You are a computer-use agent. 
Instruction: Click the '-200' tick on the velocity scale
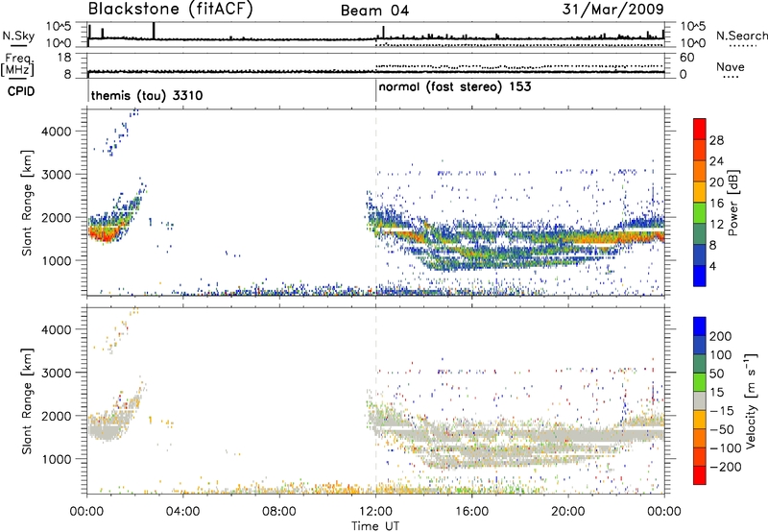pyautogui.click(x=724, y=467)
